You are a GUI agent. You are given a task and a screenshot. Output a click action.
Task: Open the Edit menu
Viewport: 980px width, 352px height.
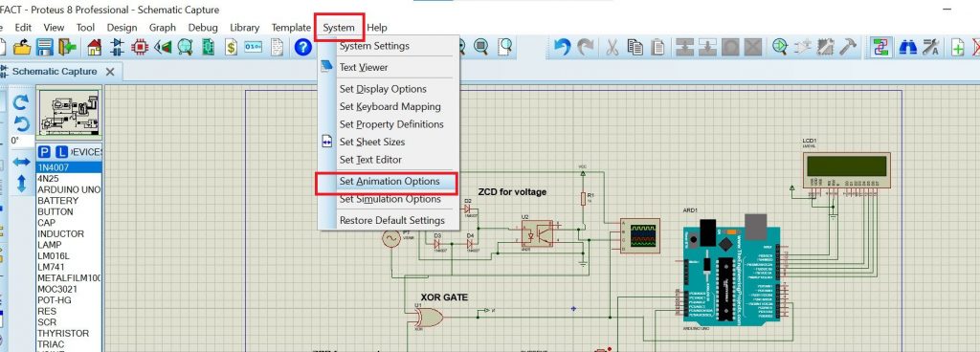tap(23, 28)
